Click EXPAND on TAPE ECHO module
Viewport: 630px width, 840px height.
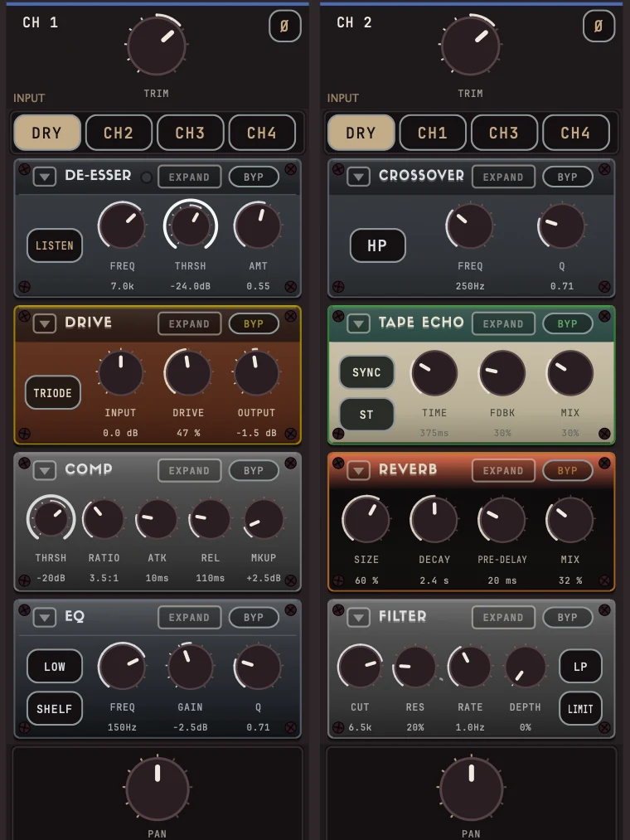[503, 323]
